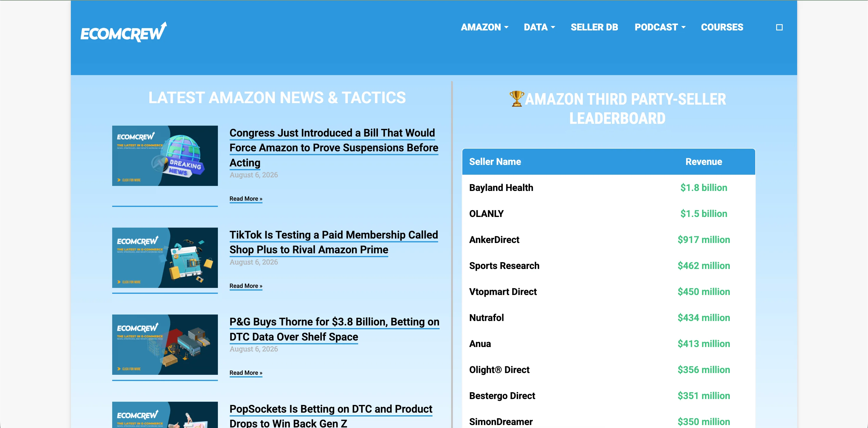Image resolution: width=868 pixels, height=428 pixels.
Task: Click the $434 million revenue value
Action: click(x=704, y=317)
